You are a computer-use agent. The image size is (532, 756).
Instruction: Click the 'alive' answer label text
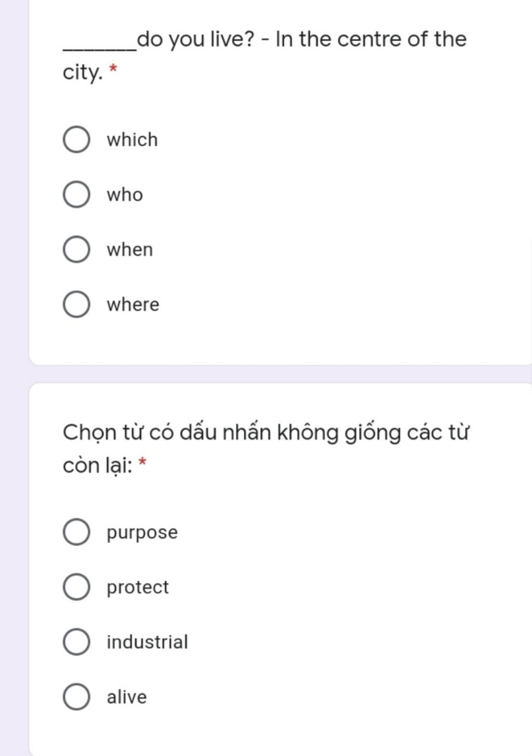pyautogui.click(x=127, y=697)
